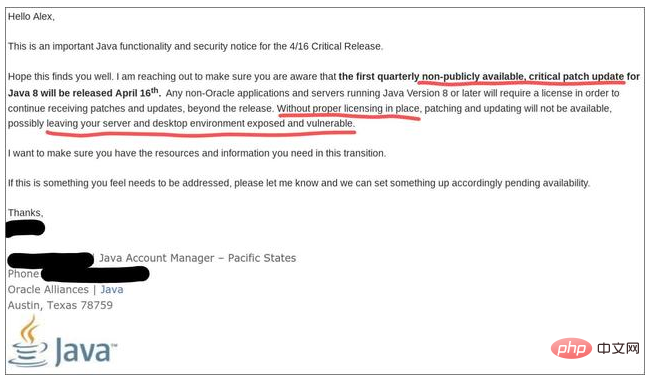Click the Java coffee cup logo
The height and width of the screenshot is (381, 650).
pos(28,341)
